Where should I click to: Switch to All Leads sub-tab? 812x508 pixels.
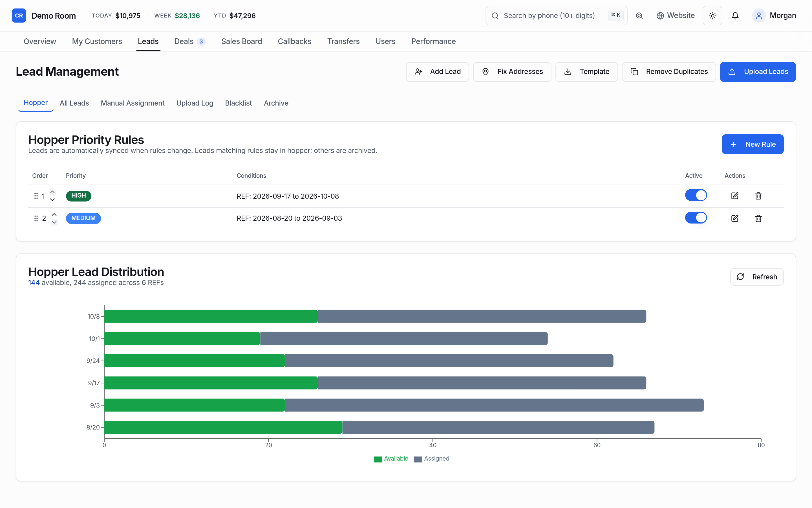click(x=74, y=103)
